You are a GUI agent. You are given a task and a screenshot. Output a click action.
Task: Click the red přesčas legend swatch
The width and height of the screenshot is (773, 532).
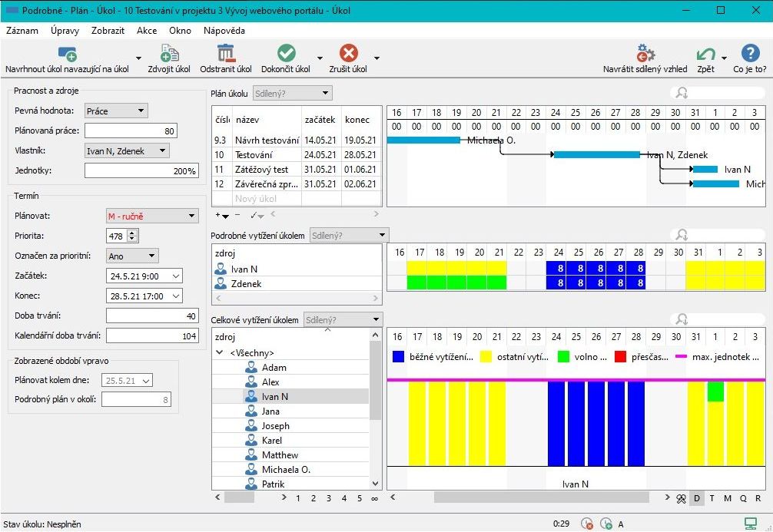coord(620,357)
